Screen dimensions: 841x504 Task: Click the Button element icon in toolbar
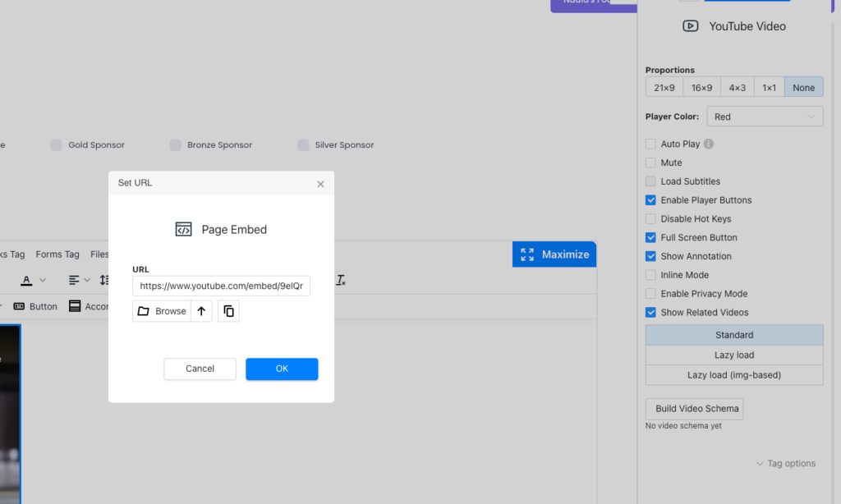[19, 306]
